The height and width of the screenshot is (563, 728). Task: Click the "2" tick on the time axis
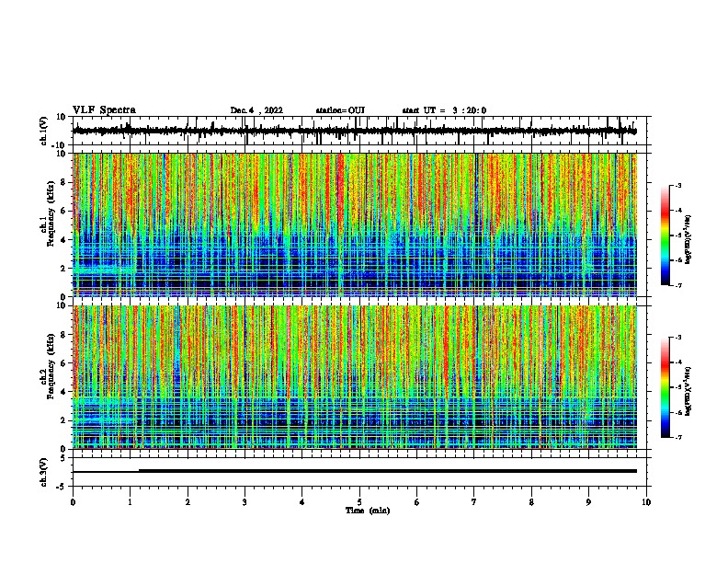[188, 502]
